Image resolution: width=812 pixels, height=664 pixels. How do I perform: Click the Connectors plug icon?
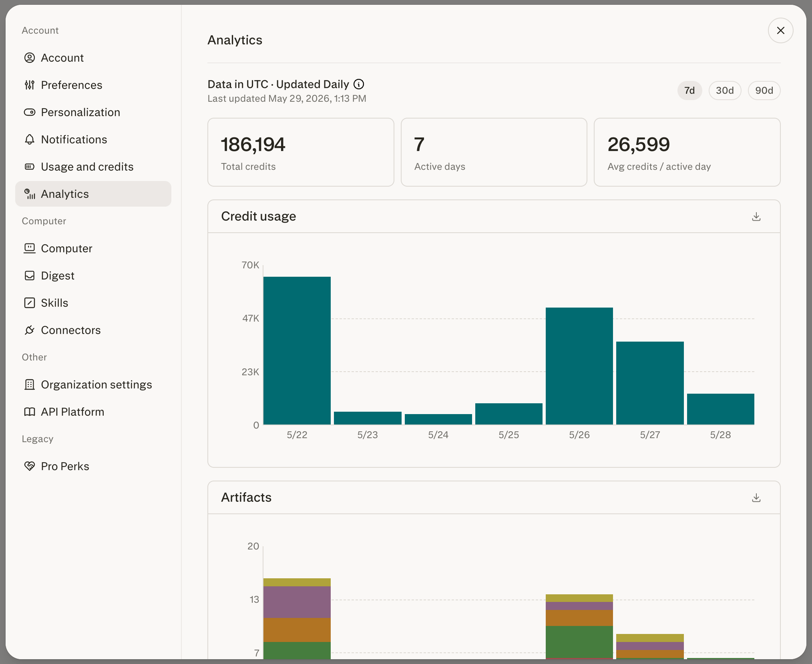pyautogui.click(x=30, y=330)
